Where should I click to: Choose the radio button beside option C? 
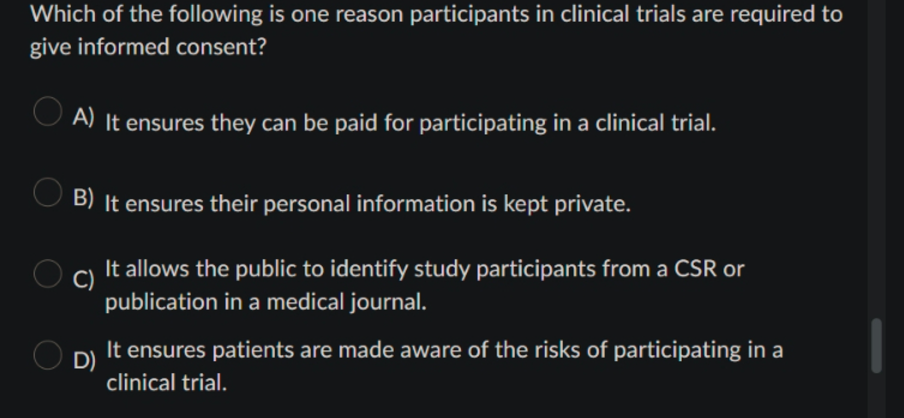point(47,273)
